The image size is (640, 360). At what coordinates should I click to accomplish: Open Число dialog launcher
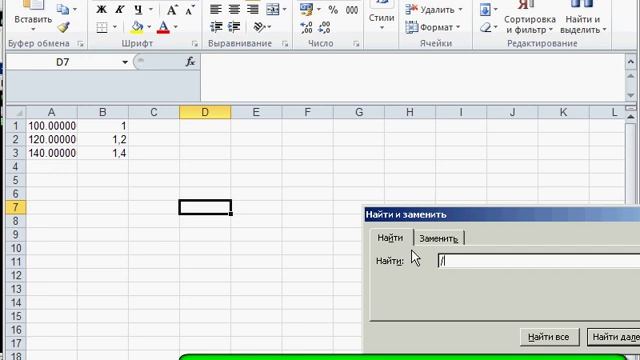[x=356, y=44]
